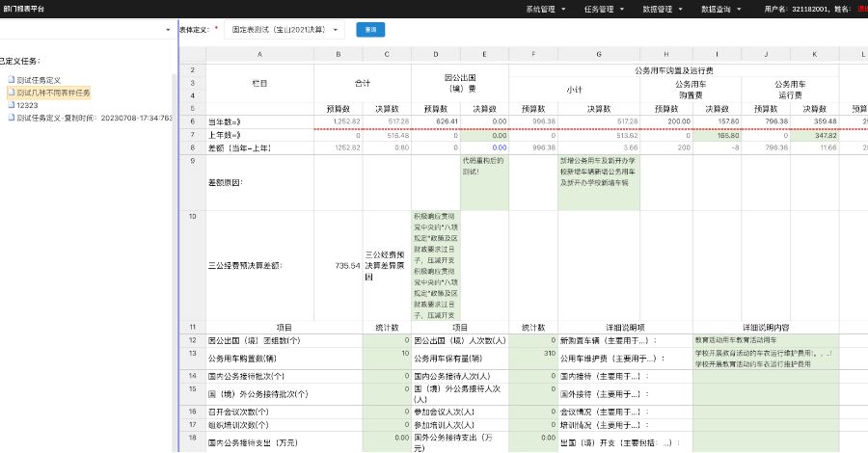Viewport: 868px width, 453px height.
Task: Select row header 10
Action: pos(193,265)
